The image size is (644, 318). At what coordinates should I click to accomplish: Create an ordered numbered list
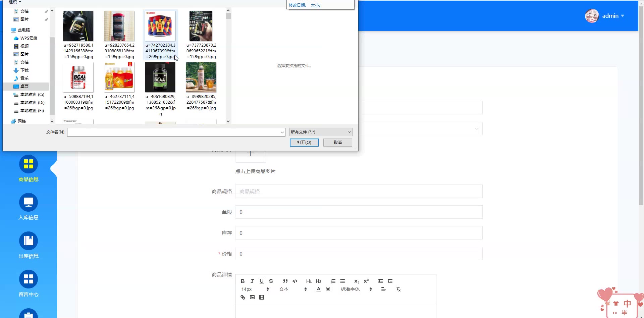pyautogui.click(x=333, y=281)
